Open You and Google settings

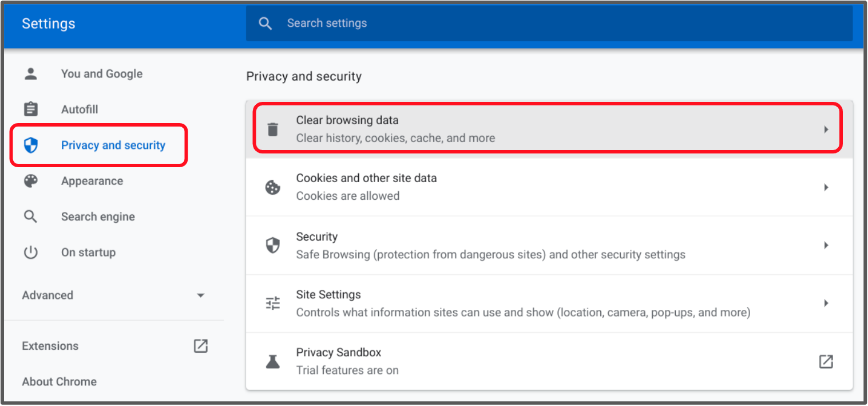(102, 73)
